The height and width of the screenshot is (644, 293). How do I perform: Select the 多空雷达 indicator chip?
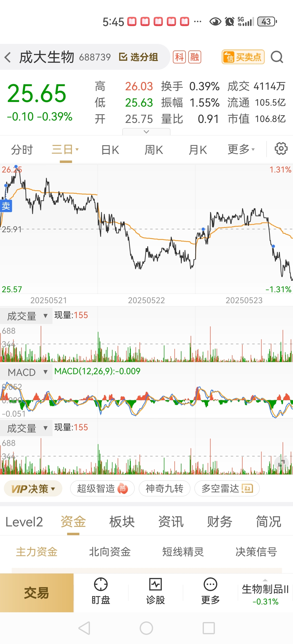pyautogui.click(x=227, y=489)
